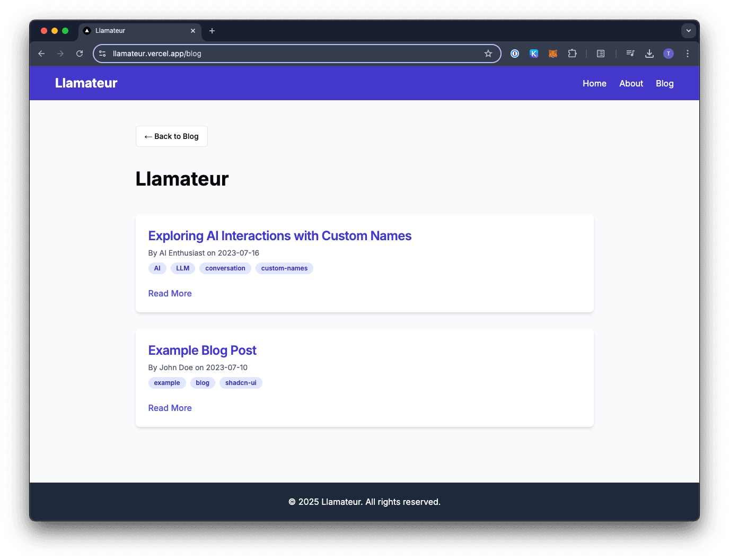Read More about Example Blog Post
The height and width of the screenshot is (560, 729).
coord(170,407)
